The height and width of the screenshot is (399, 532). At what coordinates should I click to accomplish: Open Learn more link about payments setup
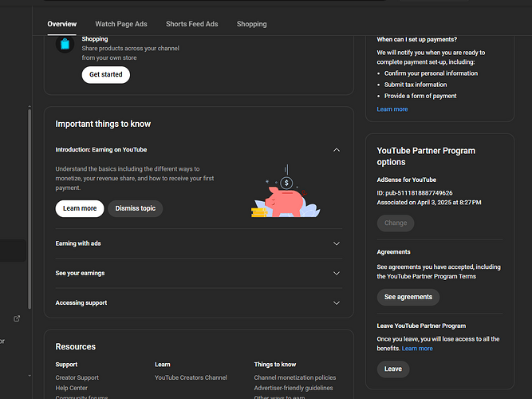tap(392, 109)
